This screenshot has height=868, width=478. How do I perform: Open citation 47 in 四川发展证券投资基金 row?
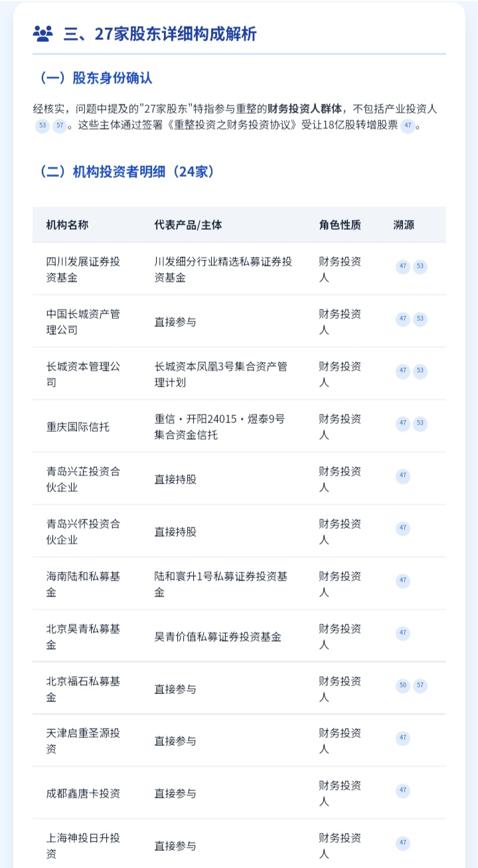[402, 267]
